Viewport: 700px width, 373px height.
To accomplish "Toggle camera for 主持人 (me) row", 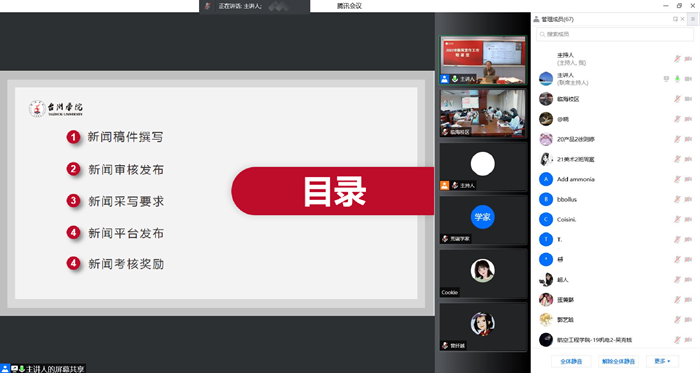I will (x=688, y=59).
